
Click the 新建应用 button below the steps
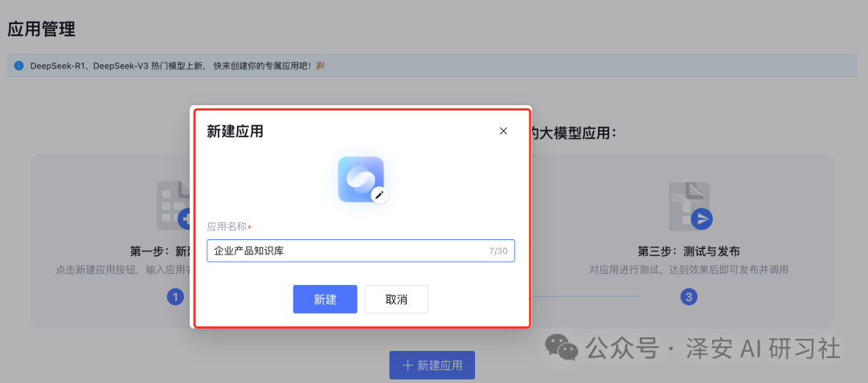pyautogui.click(x=432, y=365)
